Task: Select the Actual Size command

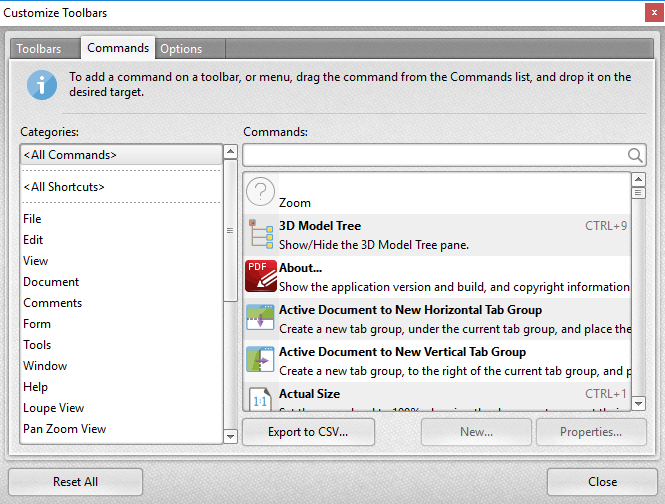Action: coord(437,396)
